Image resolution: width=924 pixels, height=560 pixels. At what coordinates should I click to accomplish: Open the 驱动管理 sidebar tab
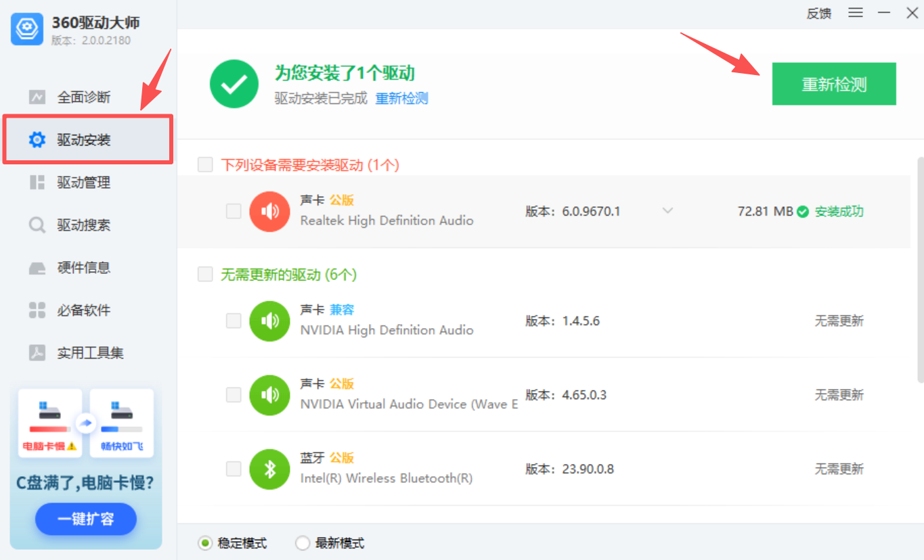click(x=83, y=183)
